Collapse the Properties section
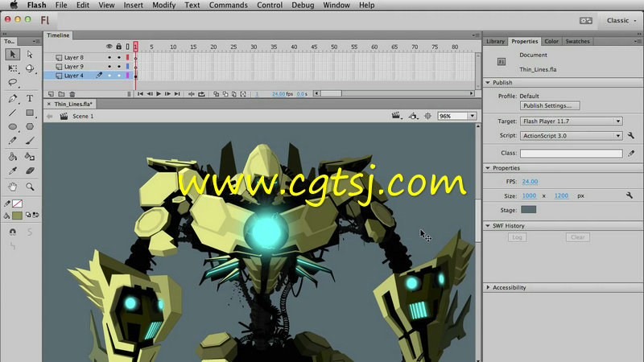 click(488, 168)
